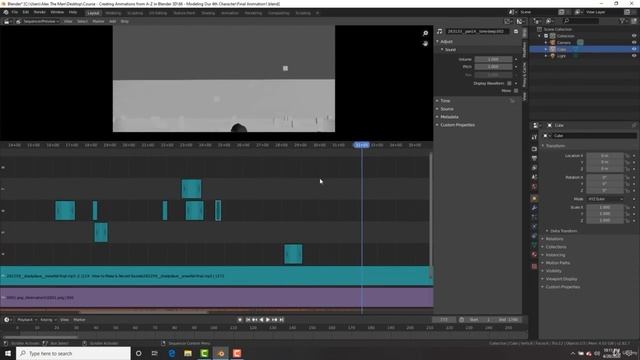
Task: Switch to the Layout workspace tab
Action: (x=93, y=13)
